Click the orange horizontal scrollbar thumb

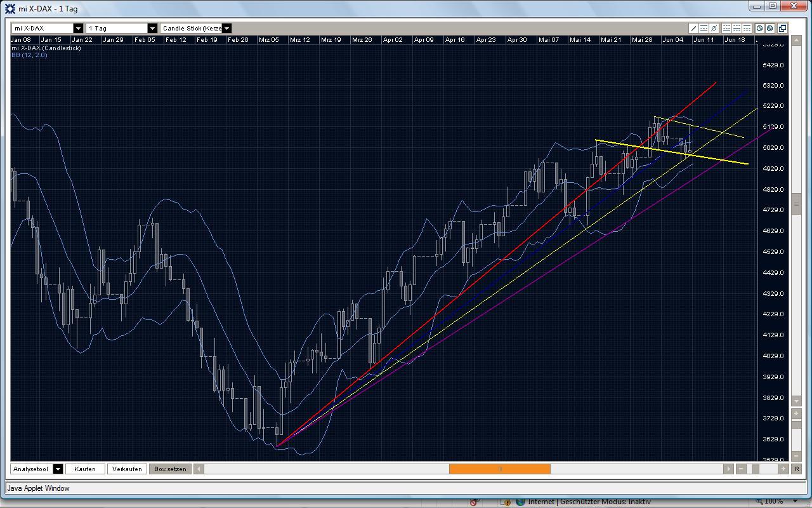[499, 469]
